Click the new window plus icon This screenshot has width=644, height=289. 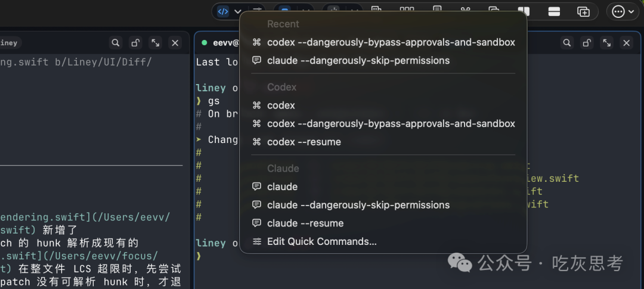[x=583, y=12]
